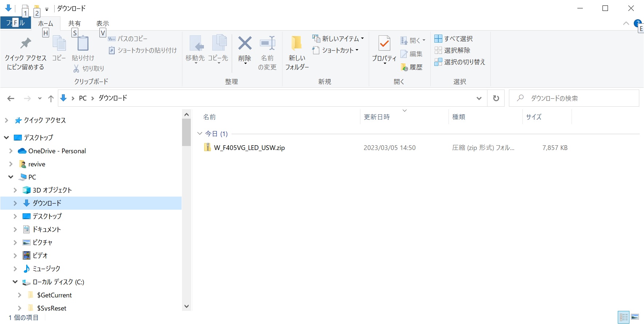Screen dimensions: 644x324
Task: Click the Paste (貼り付け) ribbon button
Action: (x=83, y=48)
